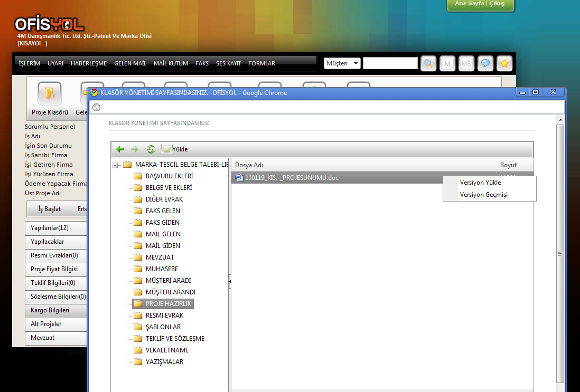Click the yellow star favorites icon

tap(504, 63)
